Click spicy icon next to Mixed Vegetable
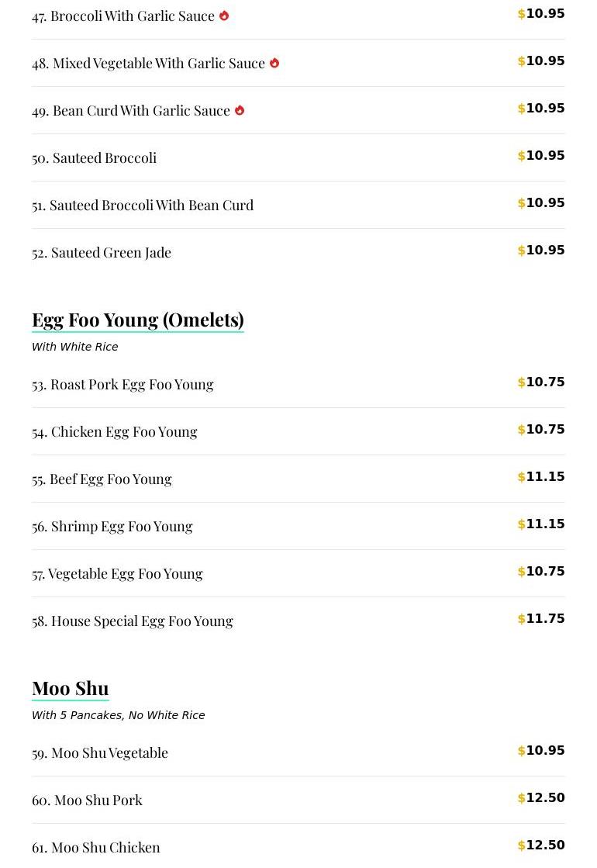 tap(274, 63)
